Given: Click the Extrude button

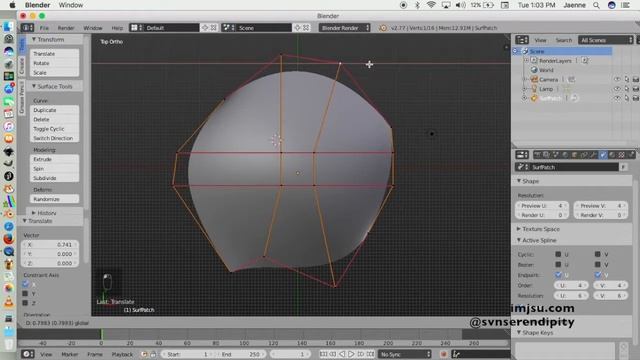Looking at the screenshot, I should point(54,159).
